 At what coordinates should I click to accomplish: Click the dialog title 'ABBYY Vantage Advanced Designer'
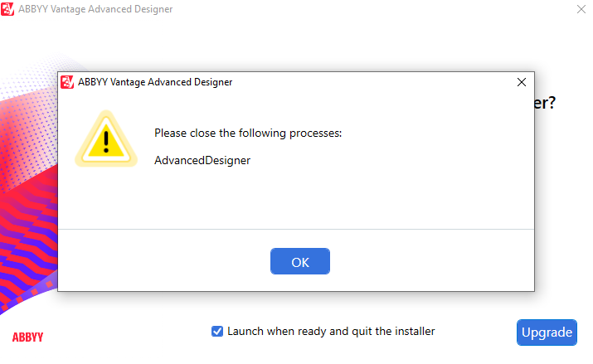coord(155,82)
